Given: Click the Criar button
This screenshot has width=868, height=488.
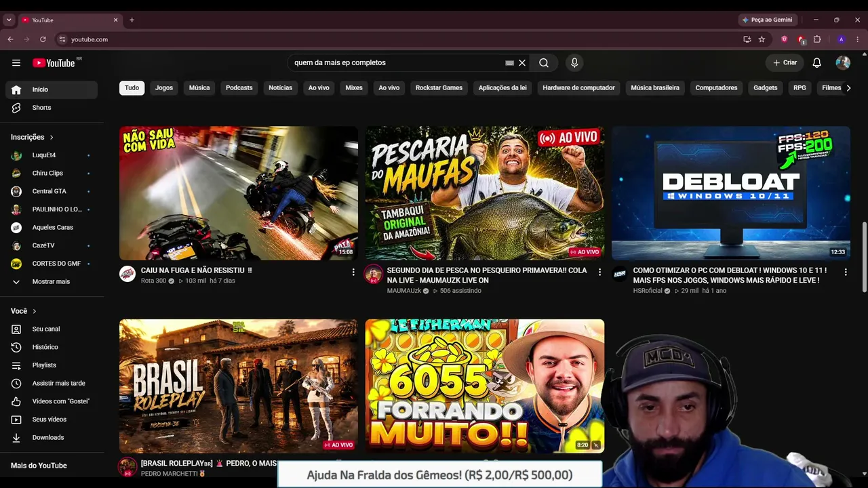Looking at the screenshot, I should point(785,63).
